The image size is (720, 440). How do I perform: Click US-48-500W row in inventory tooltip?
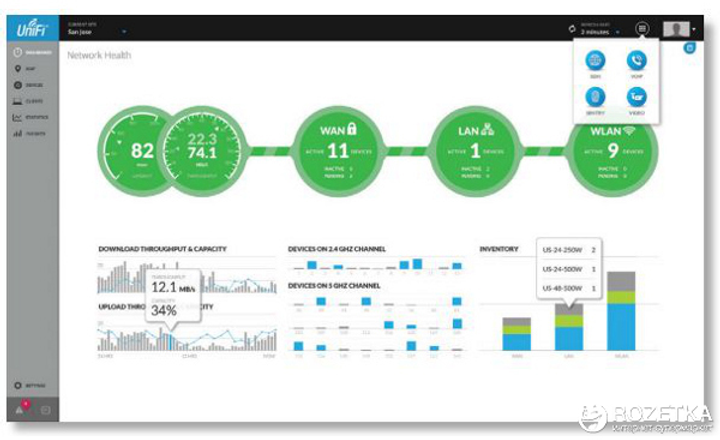click(x=569, y=288)
